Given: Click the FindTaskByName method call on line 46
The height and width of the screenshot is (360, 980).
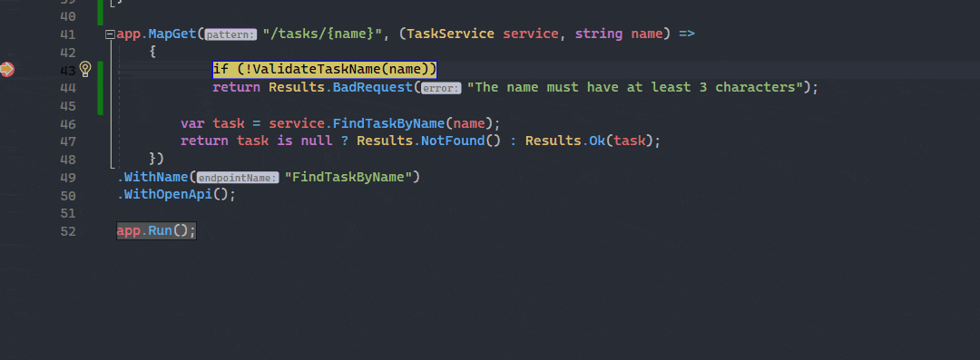Looking at the screenshot, I should [x=388, y=123].
